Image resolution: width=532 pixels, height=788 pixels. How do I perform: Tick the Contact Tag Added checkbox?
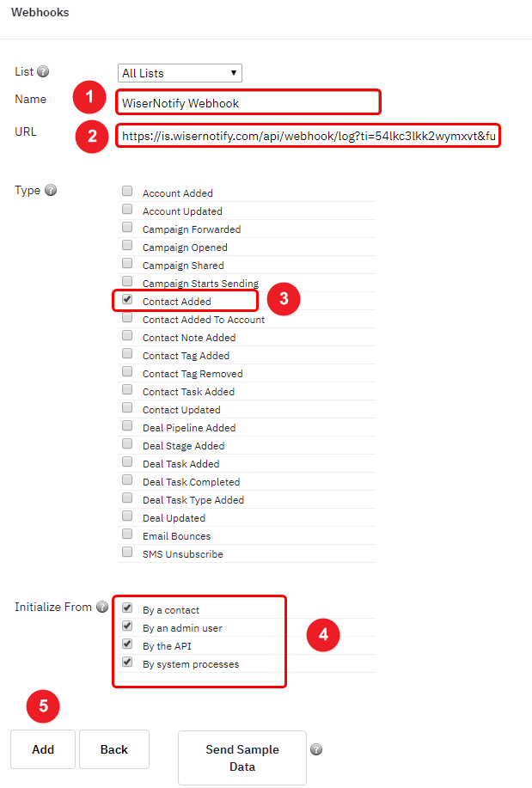[x=127, y=354]
